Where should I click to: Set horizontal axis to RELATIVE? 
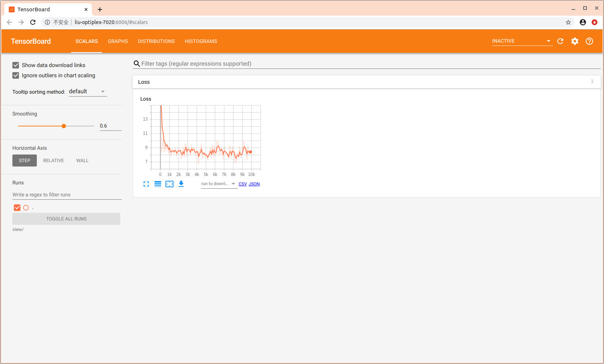click(54, 161)
